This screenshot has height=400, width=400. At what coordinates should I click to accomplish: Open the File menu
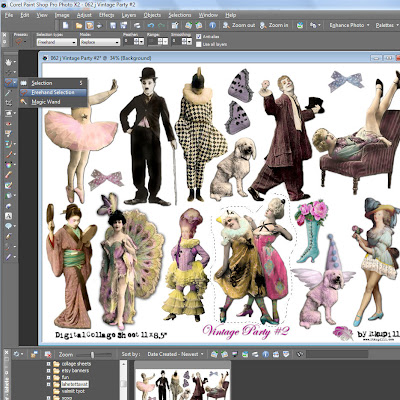9,15
